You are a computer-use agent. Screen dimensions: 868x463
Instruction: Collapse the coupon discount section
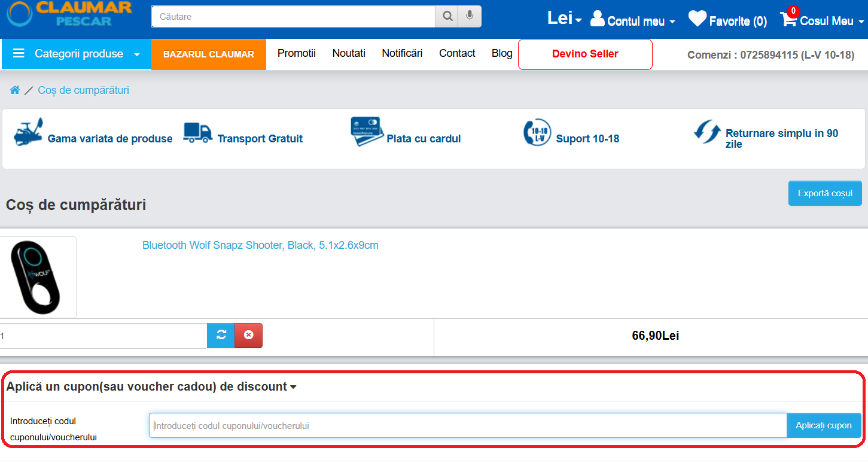point(151,387)
